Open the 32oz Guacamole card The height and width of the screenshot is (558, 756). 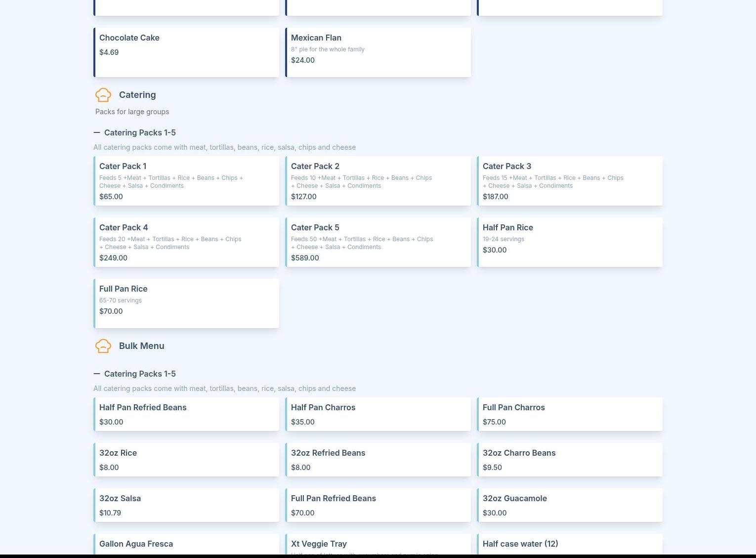pyautogui.click(x=570, y=505)
